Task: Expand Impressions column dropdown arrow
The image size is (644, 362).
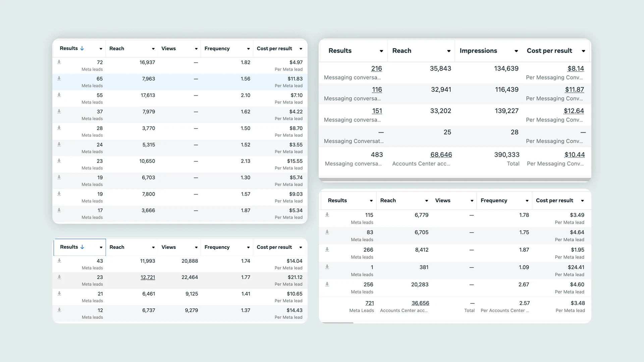Action: [516, 51]
